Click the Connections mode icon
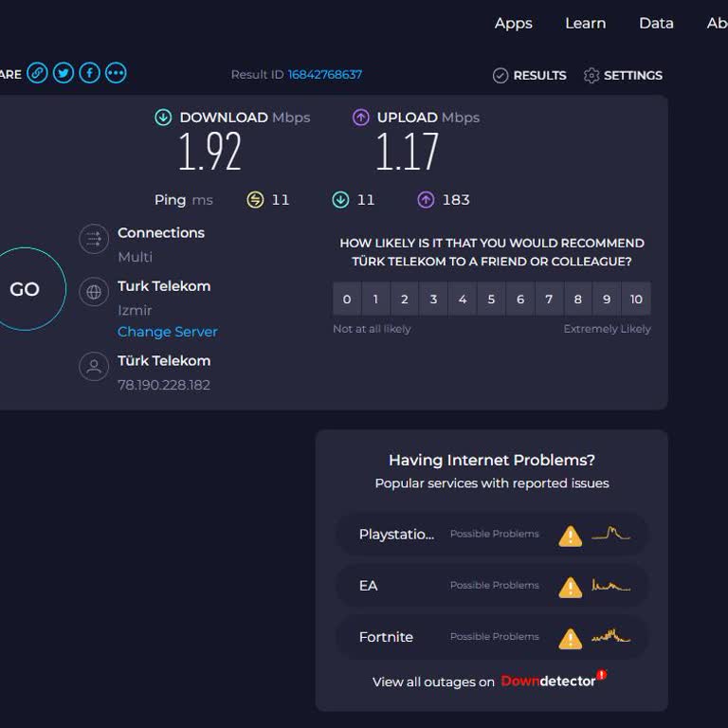728x728 pixels. (94, 239)
